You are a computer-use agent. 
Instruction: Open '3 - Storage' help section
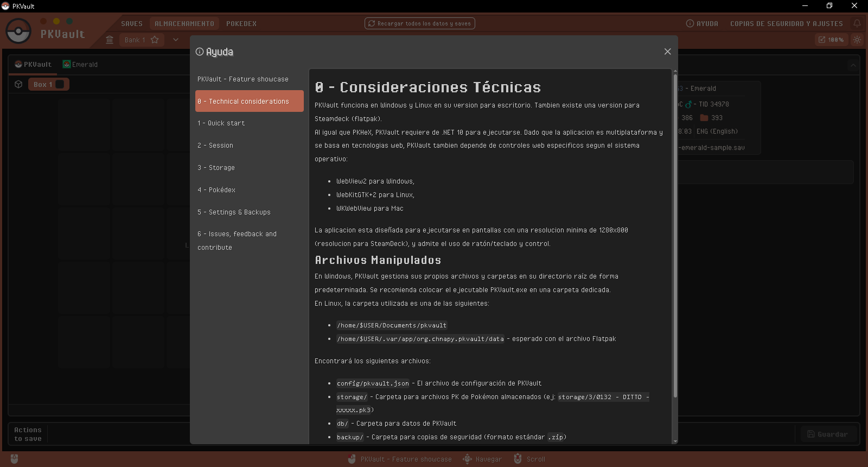(x=250, y=168)
